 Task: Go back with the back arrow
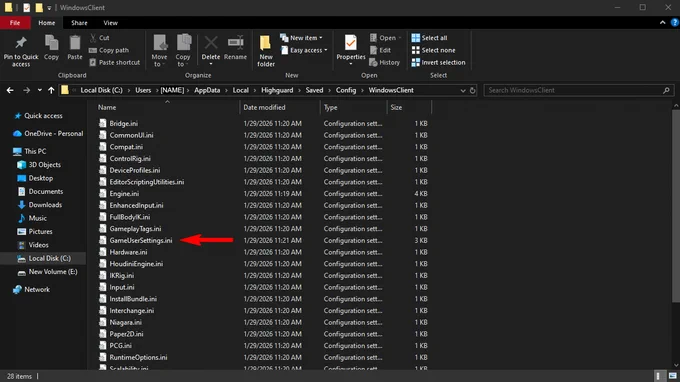pos(10,90)
